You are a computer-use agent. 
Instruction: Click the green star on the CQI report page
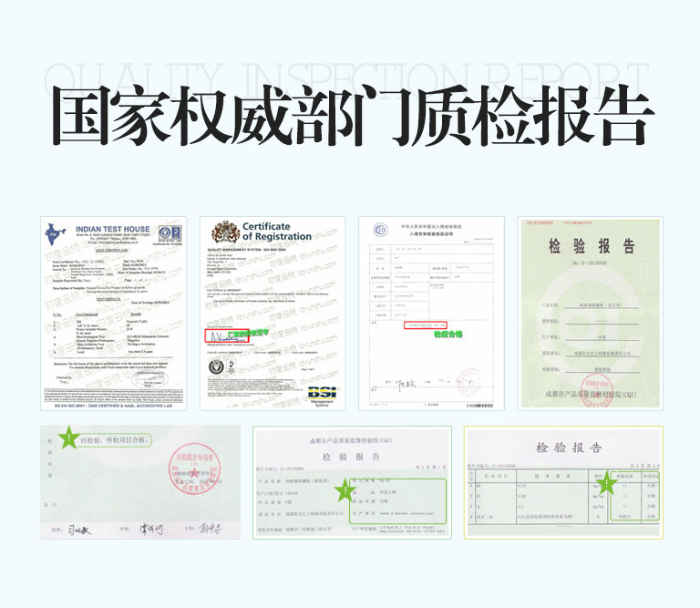click(345, 489)
